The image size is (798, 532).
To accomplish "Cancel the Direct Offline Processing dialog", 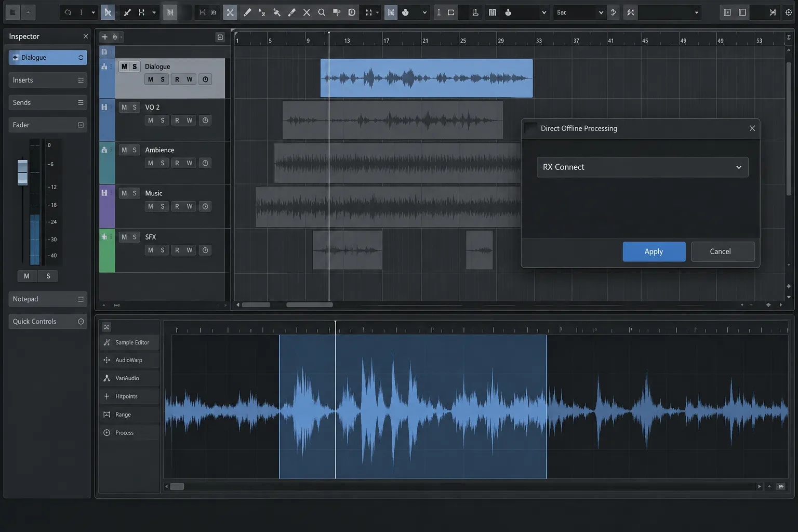I will pos(723,251).
